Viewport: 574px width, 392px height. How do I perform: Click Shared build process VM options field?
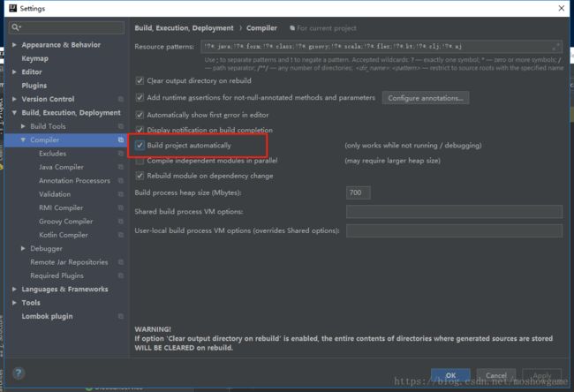(x=454, y=212)
